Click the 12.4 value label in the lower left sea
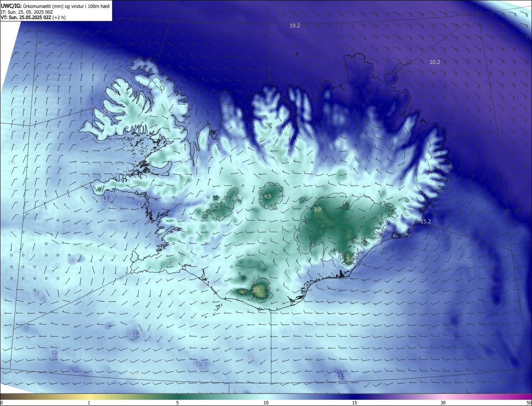 pyautogui.click(x=55, y=355)
